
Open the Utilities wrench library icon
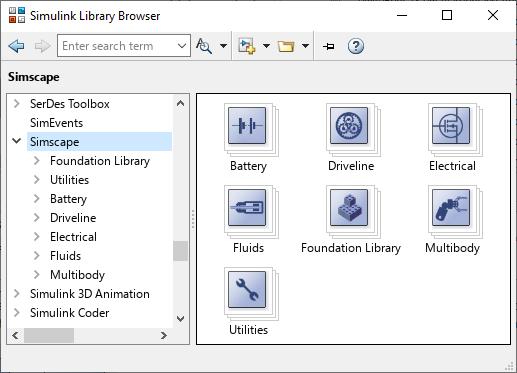[x=247, y=289]
